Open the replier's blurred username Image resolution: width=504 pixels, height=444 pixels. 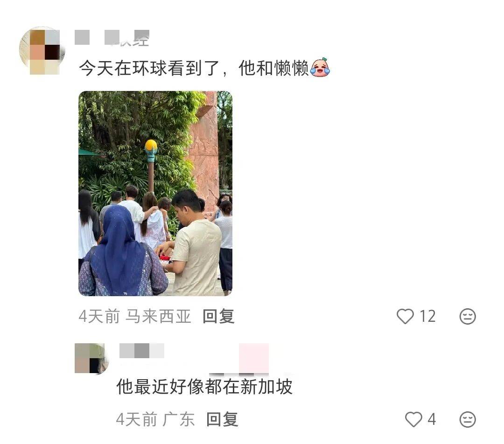tap(142, 351)
